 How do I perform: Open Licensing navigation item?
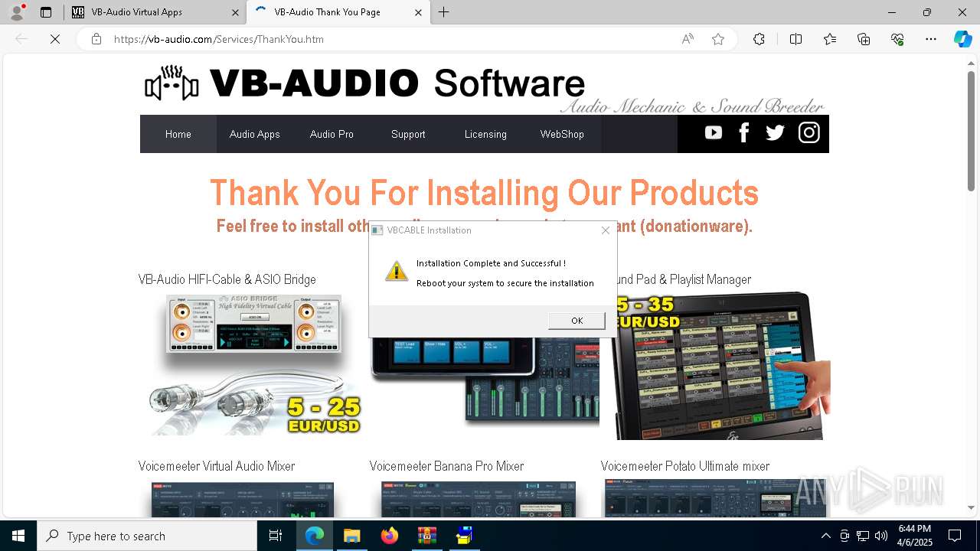(485, 134)
